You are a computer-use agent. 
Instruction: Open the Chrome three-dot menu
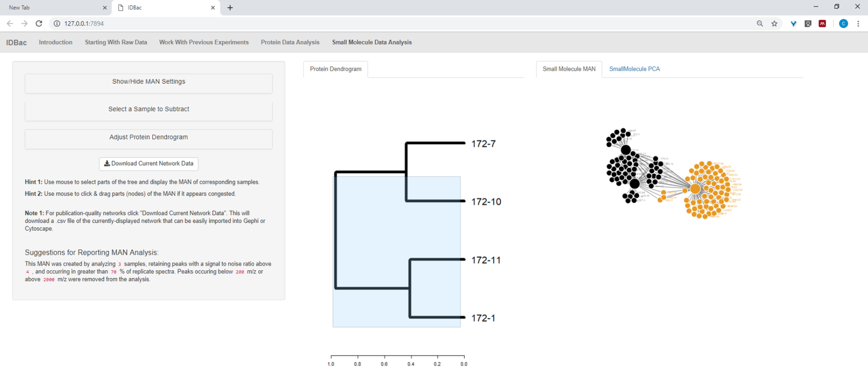coord(858,24)
